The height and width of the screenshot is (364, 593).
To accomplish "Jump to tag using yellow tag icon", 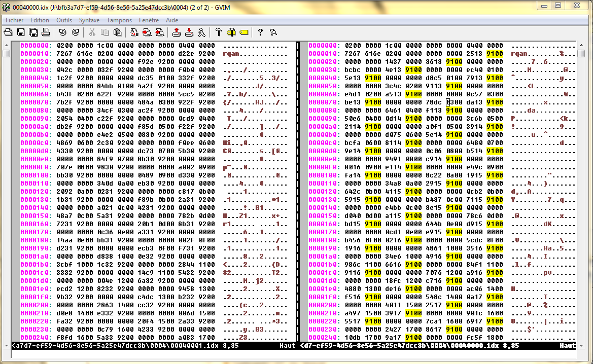I will tap(244, 32).
